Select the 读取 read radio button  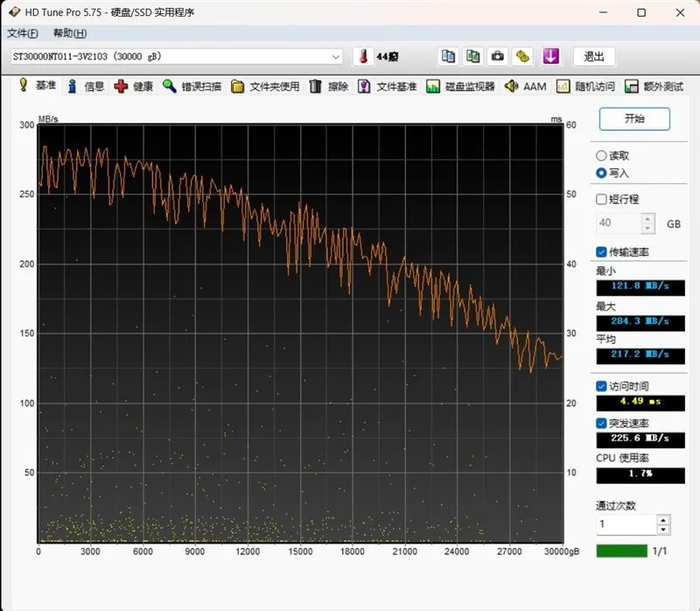coord(601,156)
